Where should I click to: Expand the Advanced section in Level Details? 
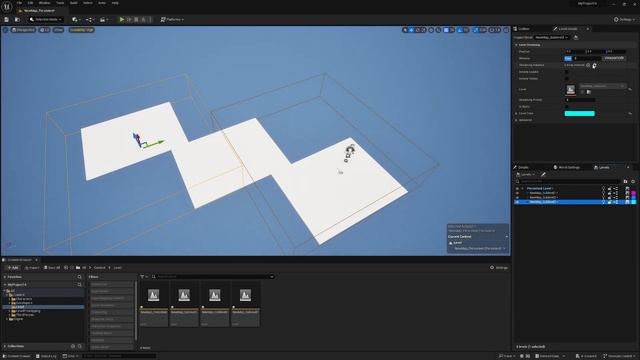(516, 120)
